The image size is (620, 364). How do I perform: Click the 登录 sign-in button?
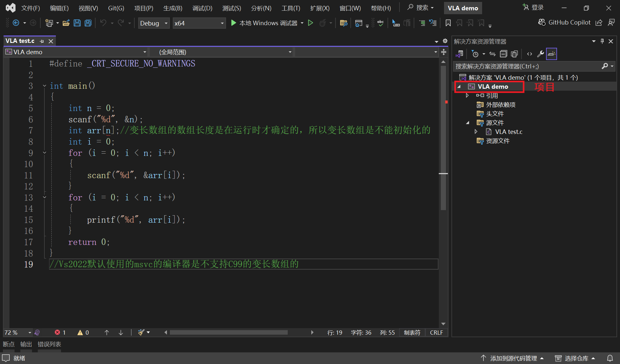point(533,7)
